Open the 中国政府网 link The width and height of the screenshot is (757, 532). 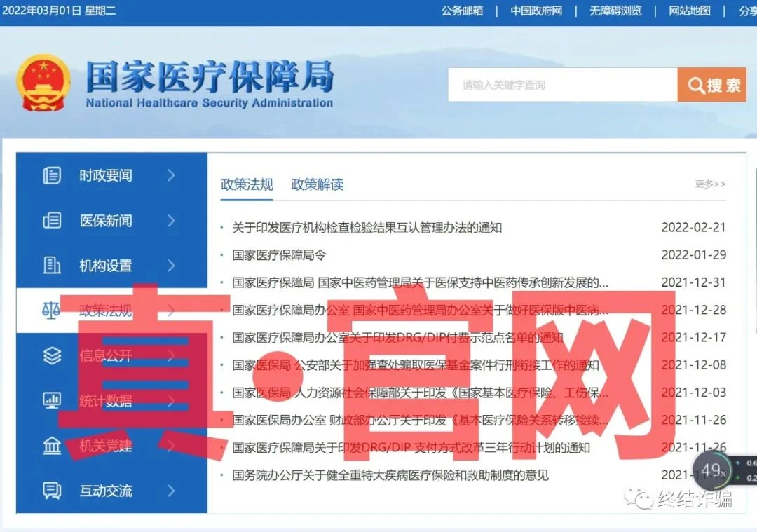536,11
